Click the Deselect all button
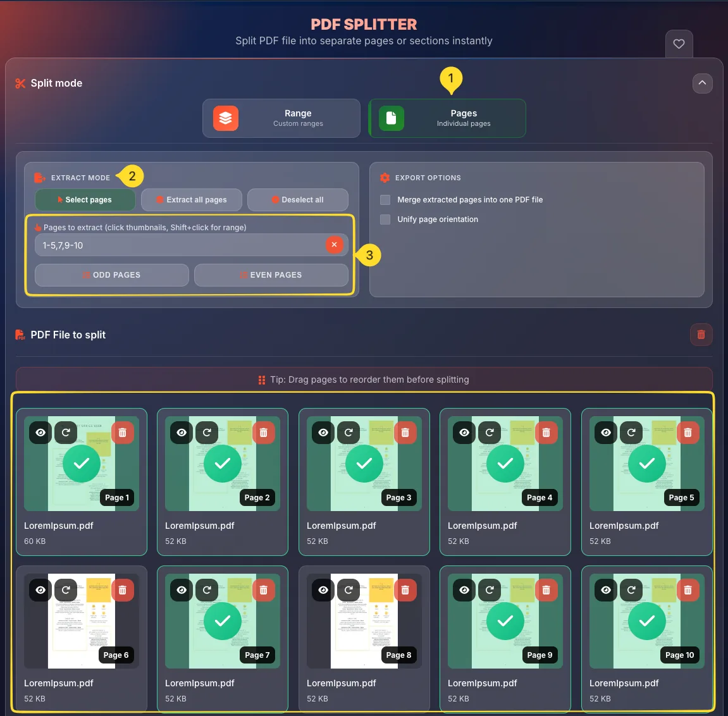 click(x=297, y=199)
